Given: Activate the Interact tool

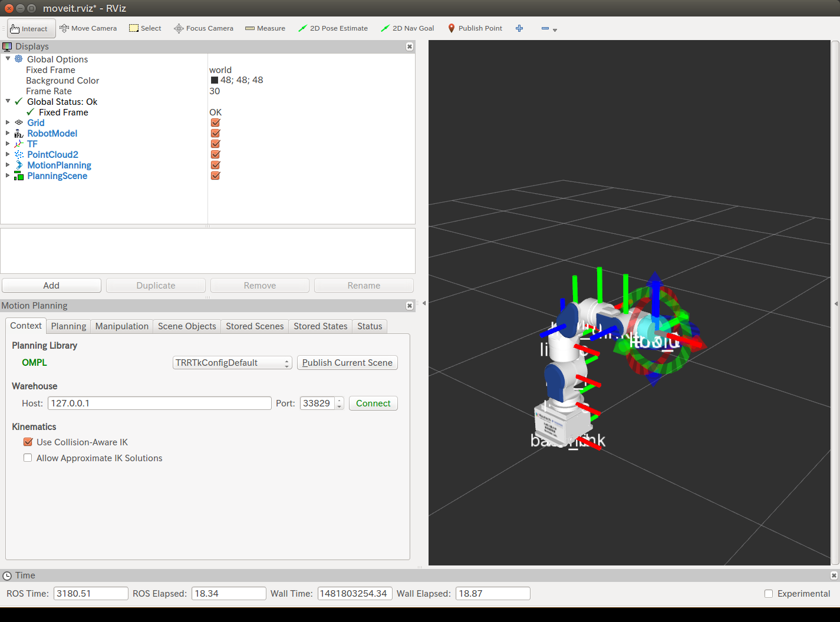Looking at the screenshot, I should (x=31, y=28).
